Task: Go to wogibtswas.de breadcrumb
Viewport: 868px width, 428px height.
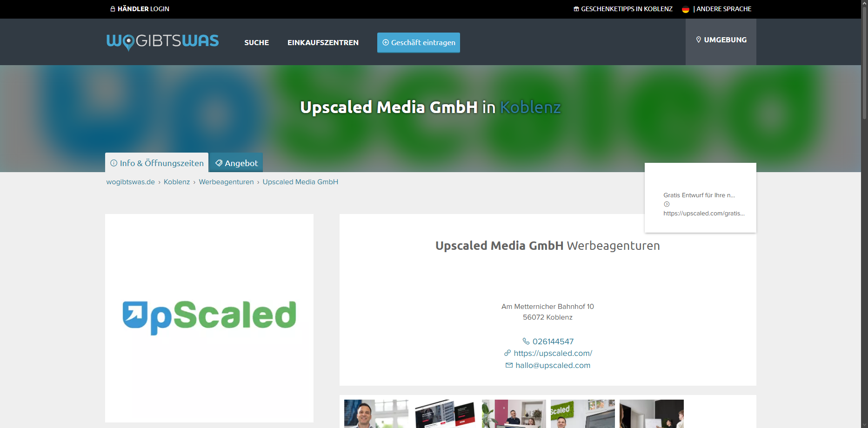Action: pos(130,182)
